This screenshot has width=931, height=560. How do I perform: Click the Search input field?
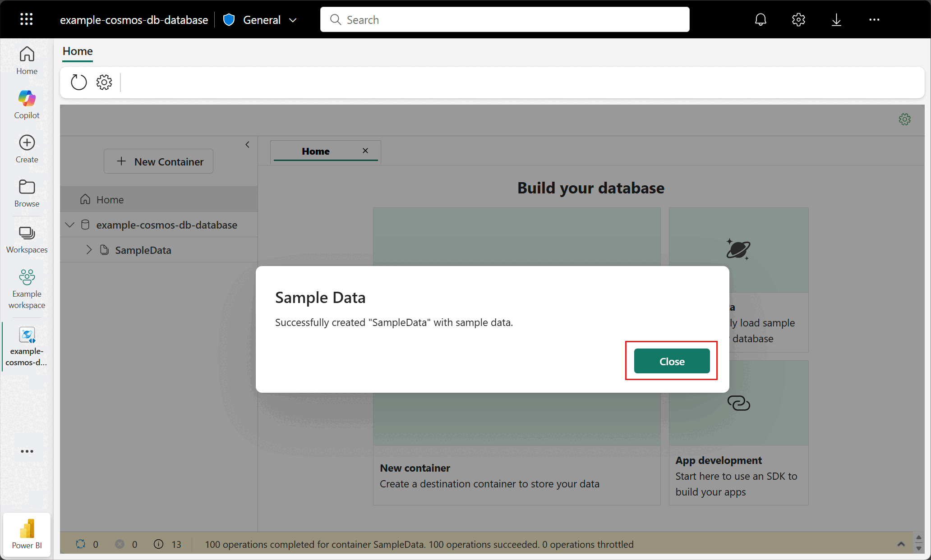(x=504, y=20)
